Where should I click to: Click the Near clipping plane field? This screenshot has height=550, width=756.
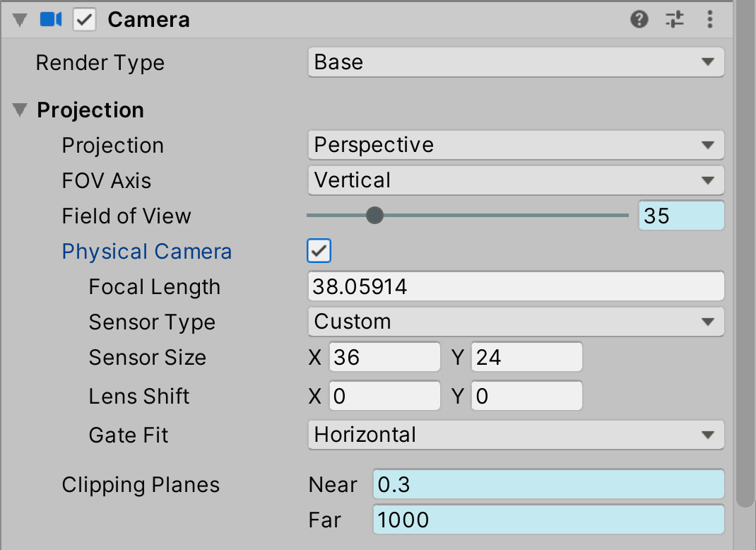tap(548, 485)
